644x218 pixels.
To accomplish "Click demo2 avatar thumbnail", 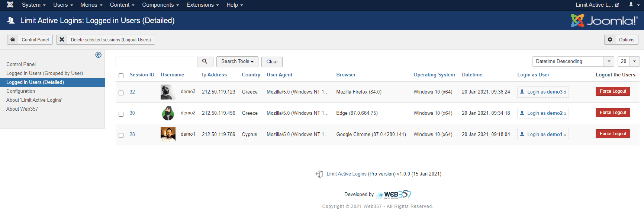I will 168,113.
